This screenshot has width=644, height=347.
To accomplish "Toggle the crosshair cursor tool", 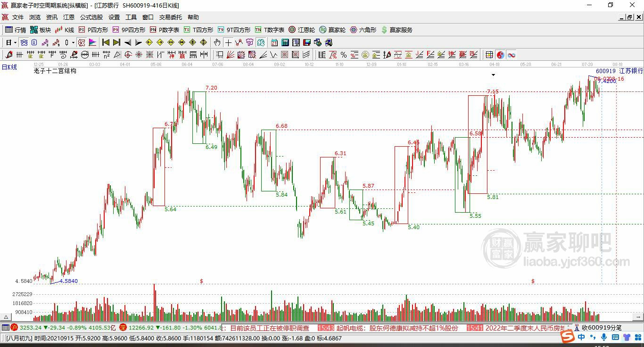I will (228, 42).
